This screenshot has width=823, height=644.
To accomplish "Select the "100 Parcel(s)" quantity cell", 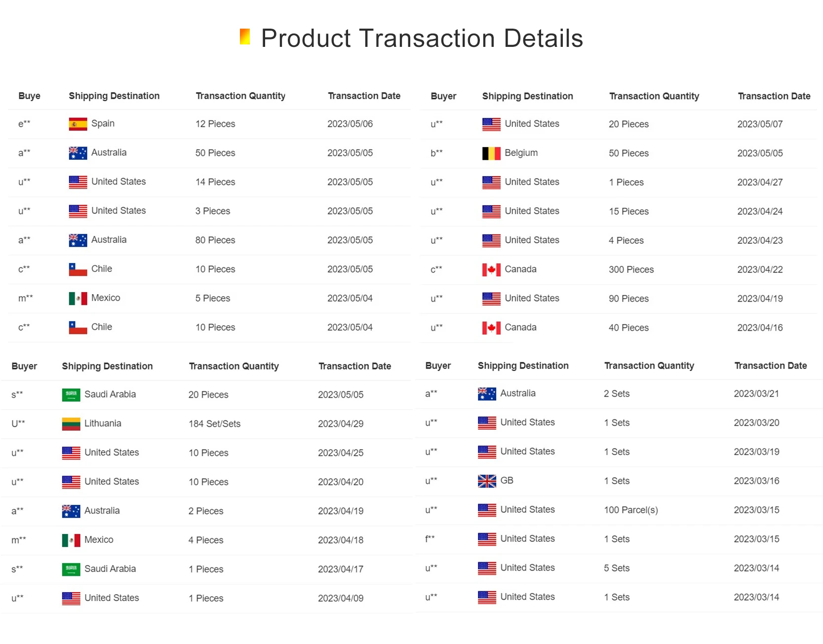I will [x=631, y=510].
